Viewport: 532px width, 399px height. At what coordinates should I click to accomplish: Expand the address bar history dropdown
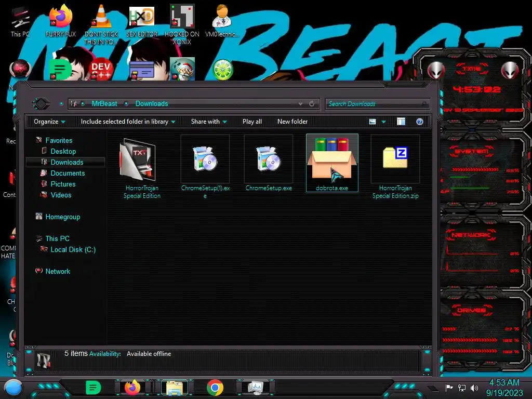(x=300, y=104)
